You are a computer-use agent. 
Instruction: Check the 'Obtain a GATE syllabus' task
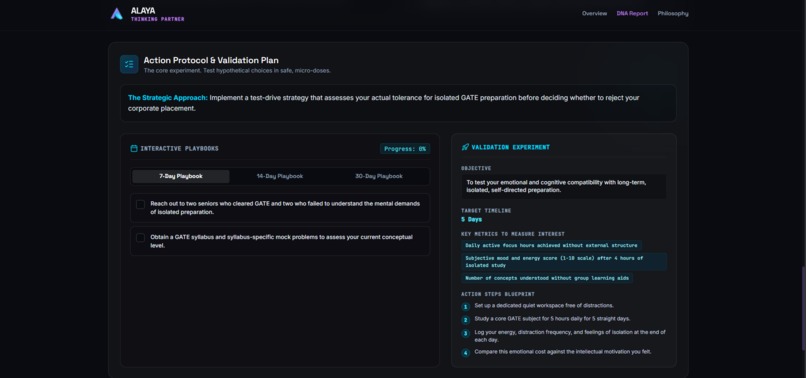click(140, 238)
